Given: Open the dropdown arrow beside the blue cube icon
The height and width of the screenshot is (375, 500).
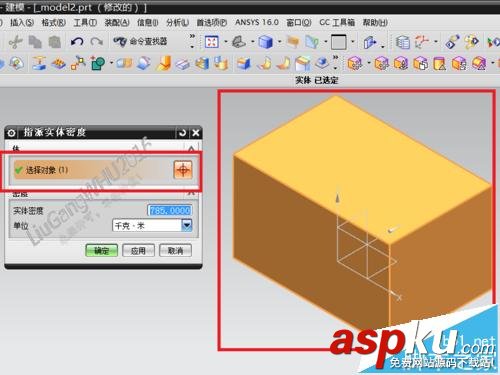Looking at the screenshot, I should tap(280, 42).
